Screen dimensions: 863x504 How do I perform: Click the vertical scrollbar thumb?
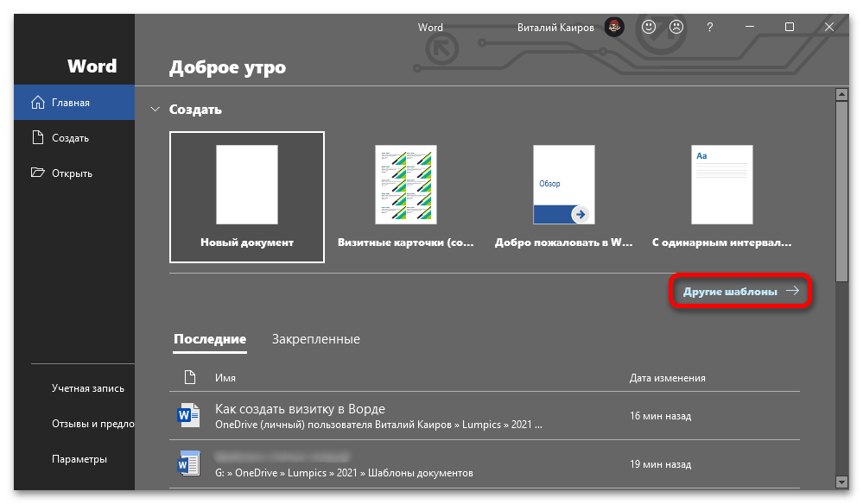[841, 192]
